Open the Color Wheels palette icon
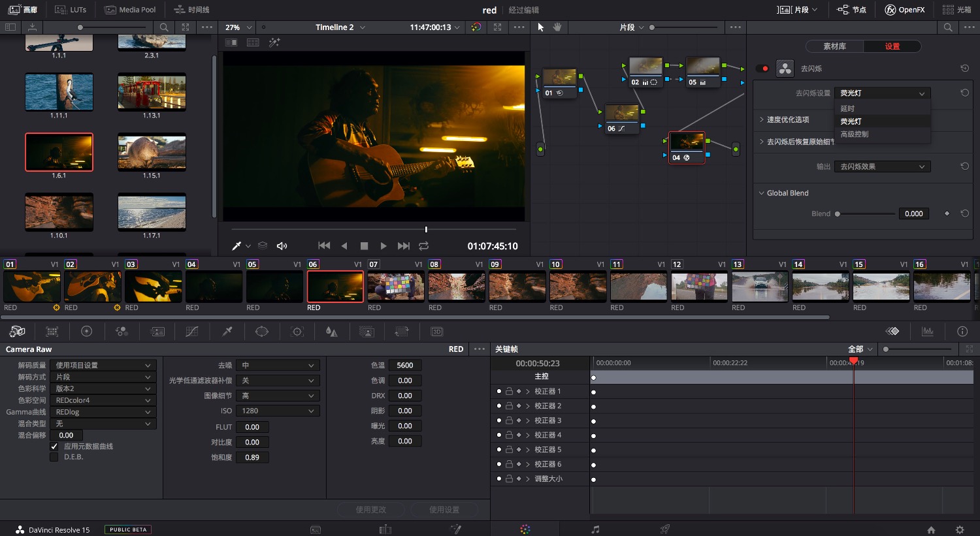This screenshot has width=980, height=536. click(86, 332)
